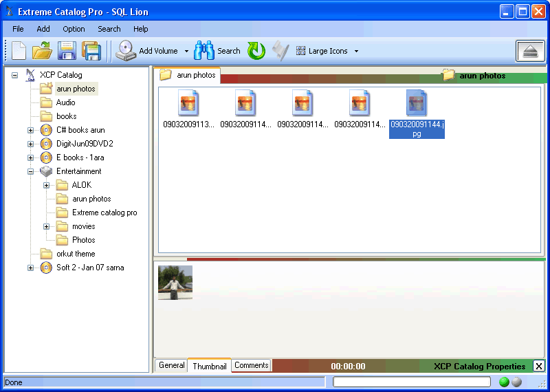
Task: Open the Help menu
Action: [141, 29]
